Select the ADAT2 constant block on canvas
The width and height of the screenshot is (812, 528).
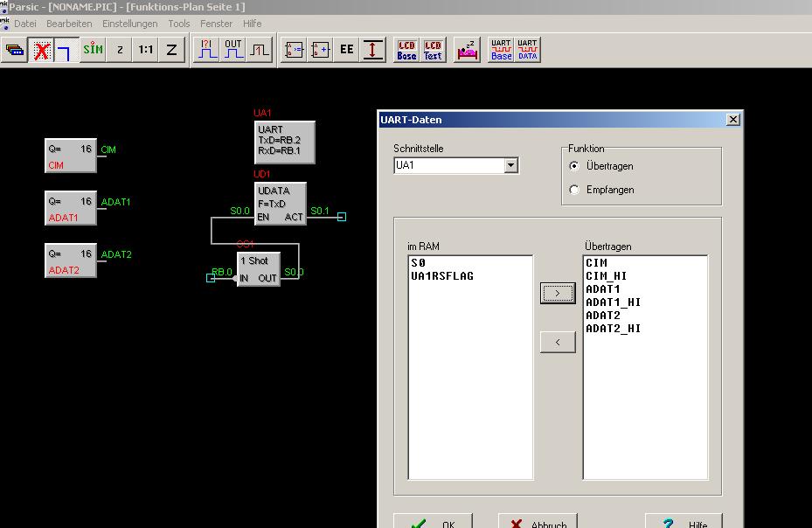[x=71, y=261]
